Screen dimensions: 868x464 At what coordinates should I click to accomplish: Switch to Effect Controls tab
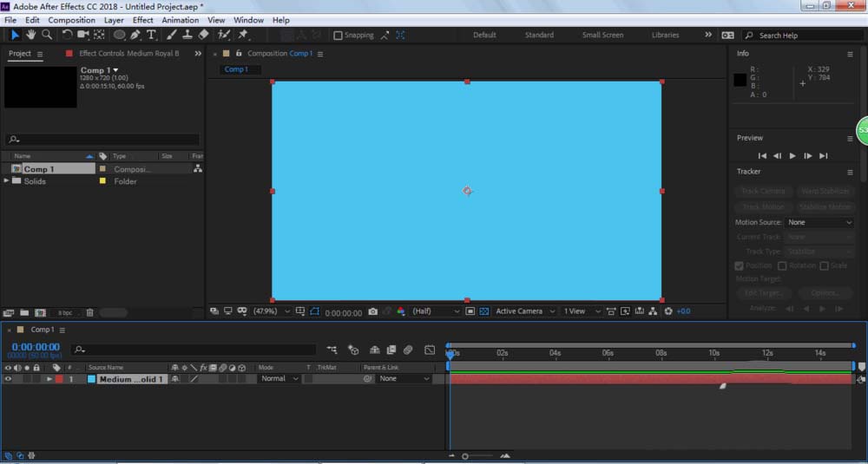[129, 54]
